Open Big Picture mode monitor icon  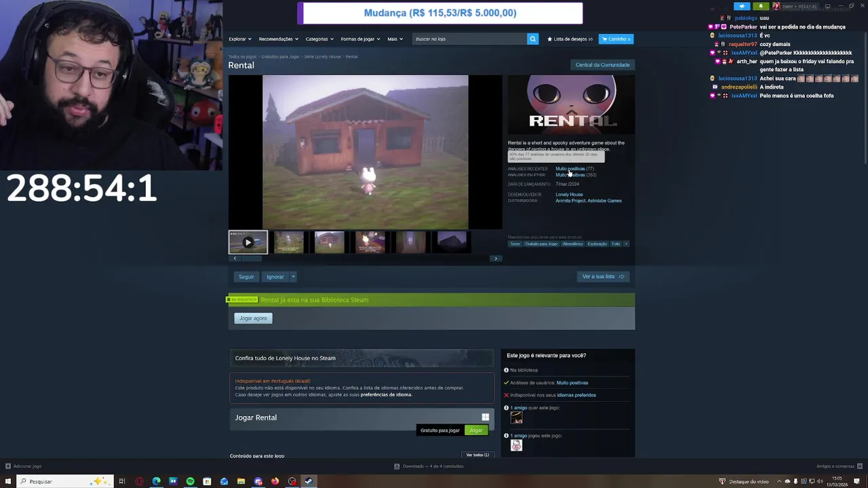point(827,6)
